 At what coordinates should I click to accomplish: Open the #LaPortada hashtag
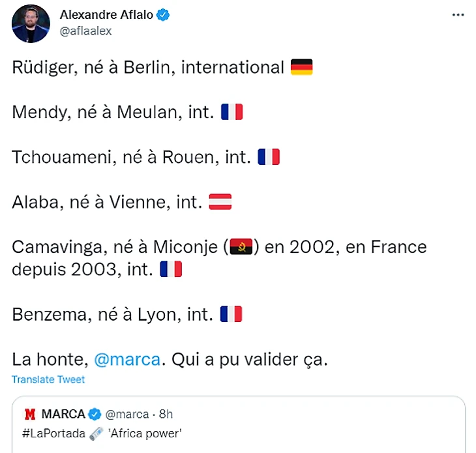click(54, 433)
